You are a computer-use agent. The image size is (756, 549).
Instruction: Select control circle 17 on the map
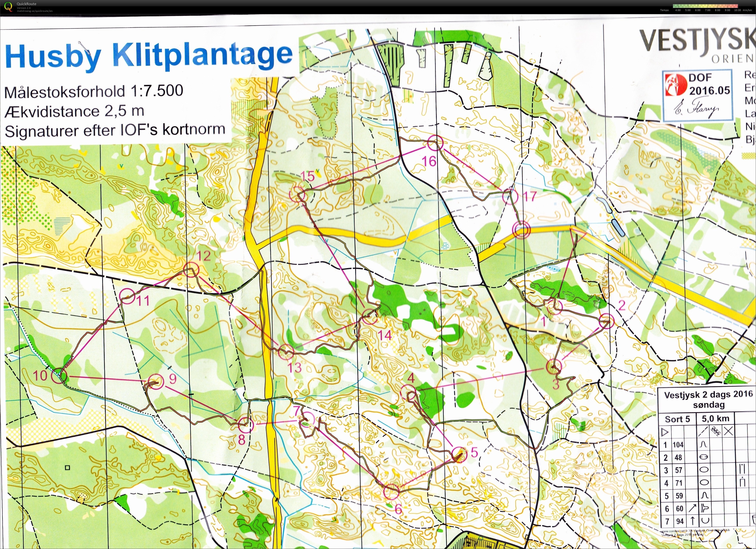point(510,197)
